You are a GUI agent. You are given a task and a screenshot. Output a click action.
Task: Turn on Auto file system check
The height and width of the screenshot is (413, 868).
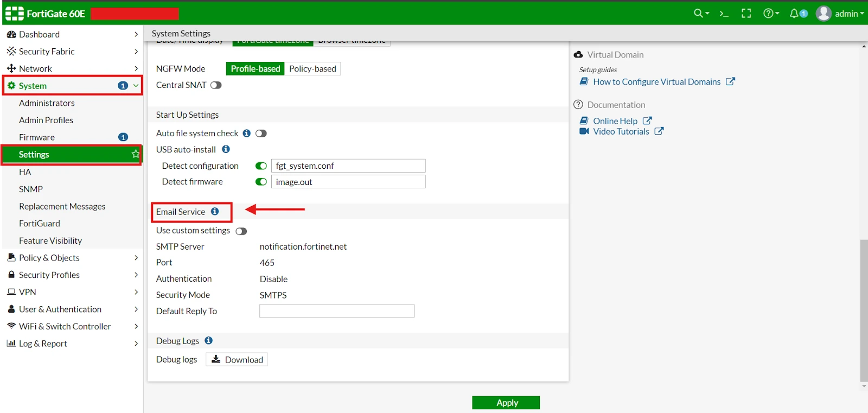(261, 134)
